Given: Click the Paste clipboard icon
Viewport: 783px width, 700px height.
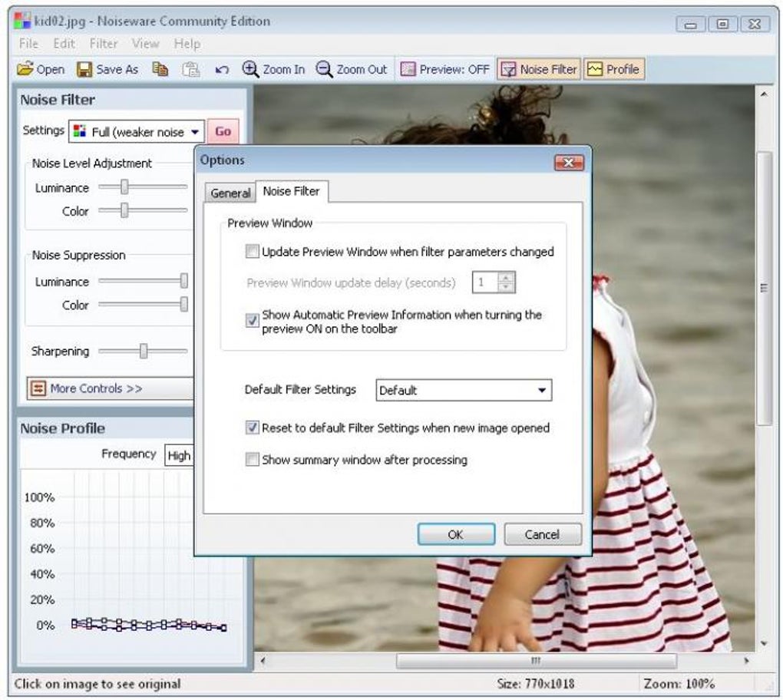Looking at the screenshot, I should point(190,69).
